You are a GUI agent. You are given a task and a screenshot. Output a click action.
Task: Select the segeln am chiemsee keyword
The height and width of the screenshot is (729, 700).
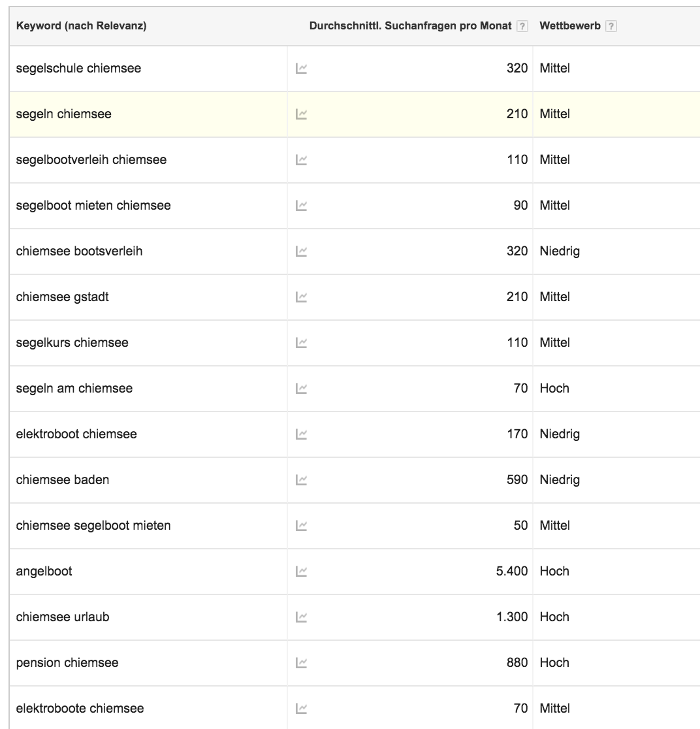pyautogui.click(x=74, y=389)
